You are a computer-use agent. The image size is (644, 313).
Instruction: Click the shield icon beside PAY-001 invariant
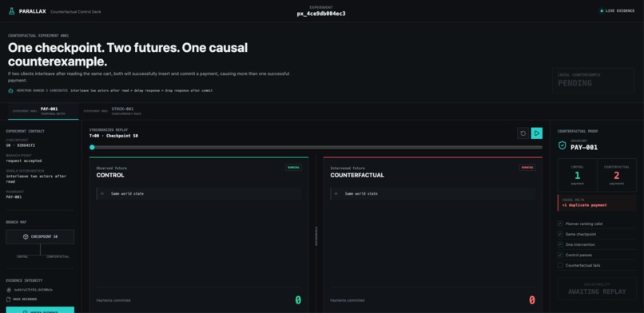[562, 145]
